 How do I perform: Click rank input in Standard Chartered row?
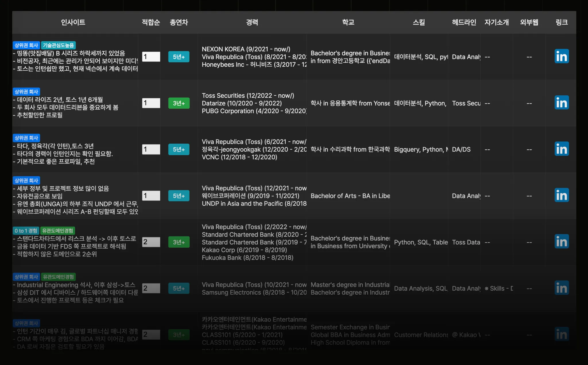(151, 242)
